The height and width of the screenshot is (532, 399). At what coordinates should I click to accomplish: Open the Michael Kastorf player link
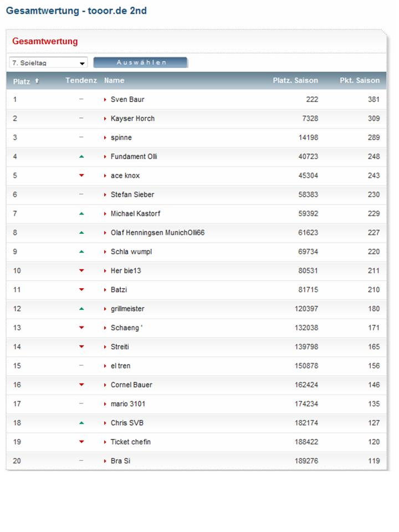pos(135,214)
